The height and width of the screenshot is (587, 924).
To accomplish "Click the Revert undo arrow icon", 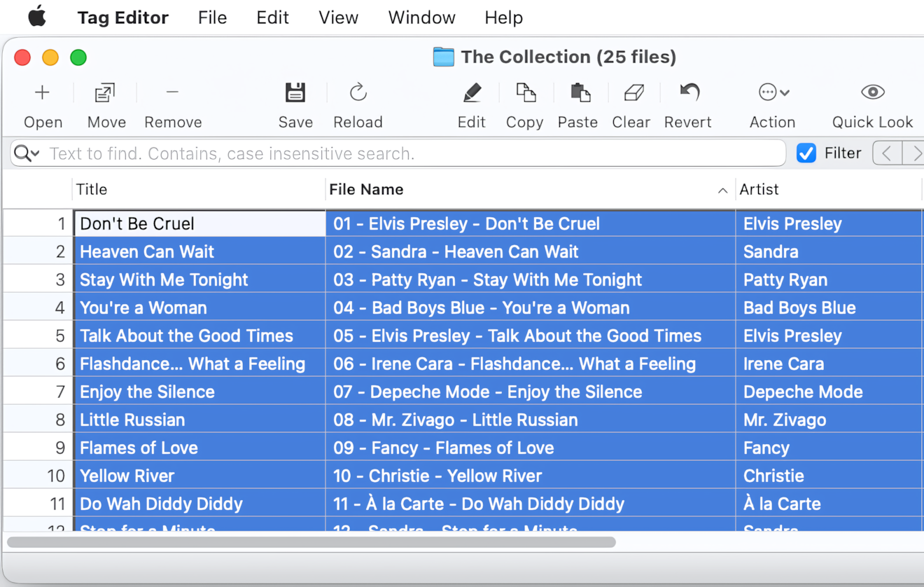I will (x=689, y=92).
